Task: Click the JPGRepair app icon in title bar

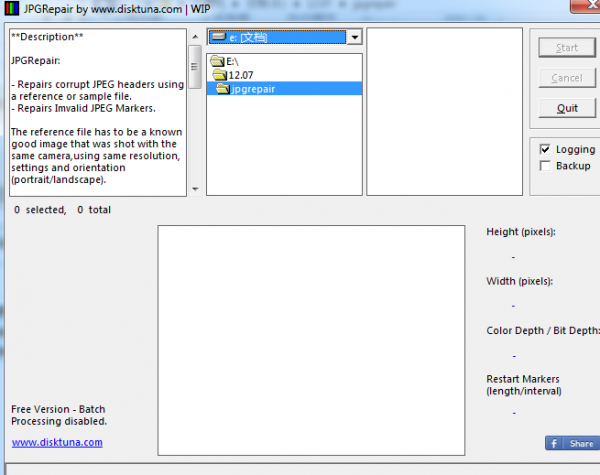Action: click(11, 8)
